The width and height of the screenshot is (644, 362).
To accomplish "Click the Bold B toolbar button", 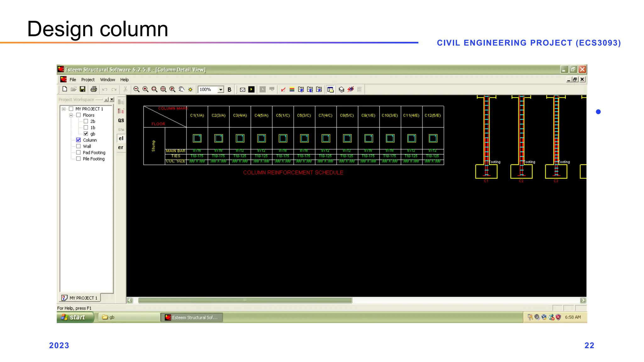I will click(229, 90).
